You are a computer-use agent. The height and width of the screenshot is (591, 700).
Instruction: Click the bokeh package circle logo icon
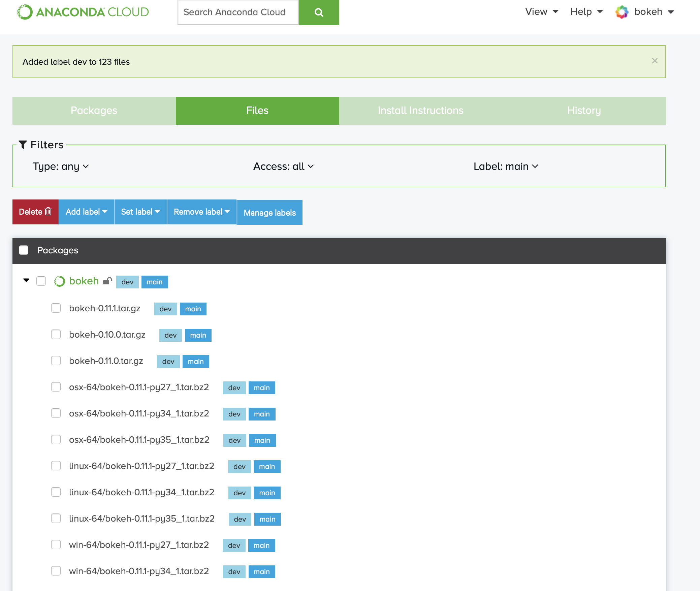(x=59, y=281)
